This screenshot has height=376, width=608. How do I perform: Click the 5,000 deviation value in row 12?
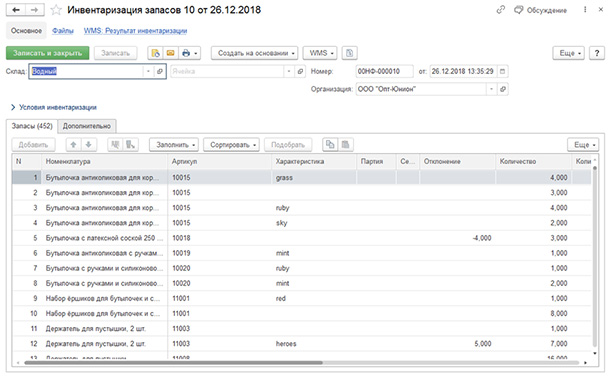click(x=482, y=344)
